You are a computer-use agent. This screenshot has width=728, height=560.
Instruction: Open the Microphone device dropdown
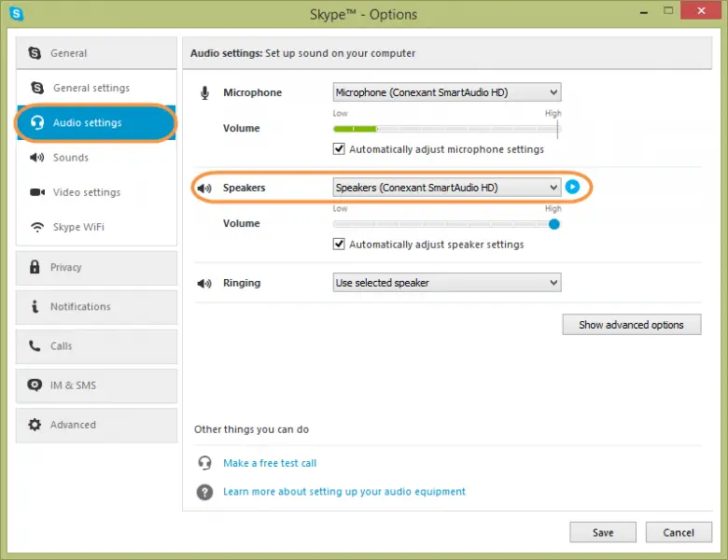point(447,92)
